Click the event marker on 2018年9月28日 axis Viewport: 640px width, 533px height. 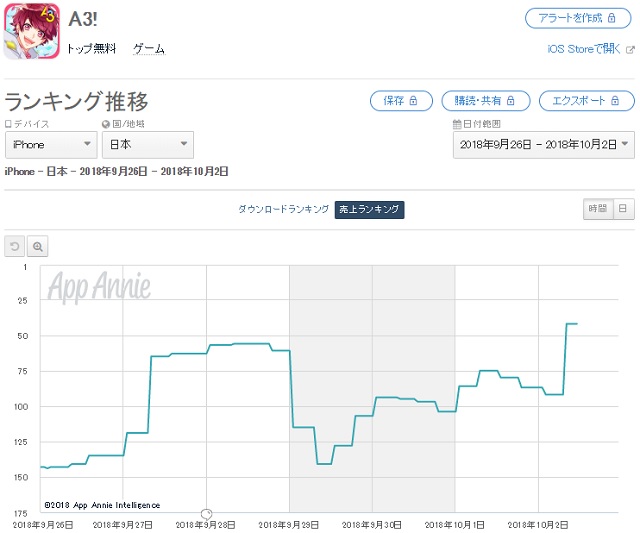[x=207, y=513]
